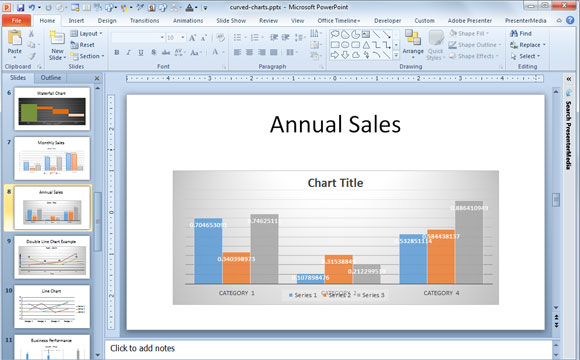Click the main editor vertical scrollbar thumb
The height and width of the screenshot is (360, 580).
[556, 200]
